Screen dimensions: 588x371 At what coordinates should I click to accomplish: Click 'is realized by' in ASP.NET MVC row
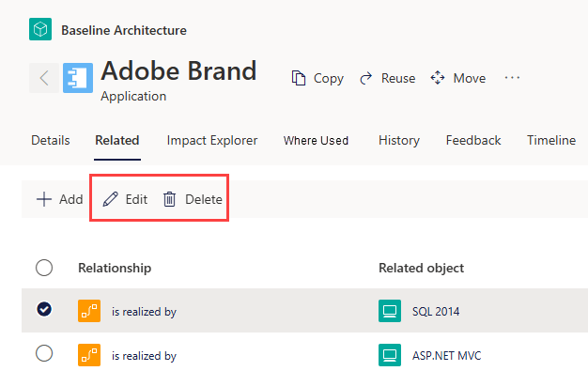(144, 355)
